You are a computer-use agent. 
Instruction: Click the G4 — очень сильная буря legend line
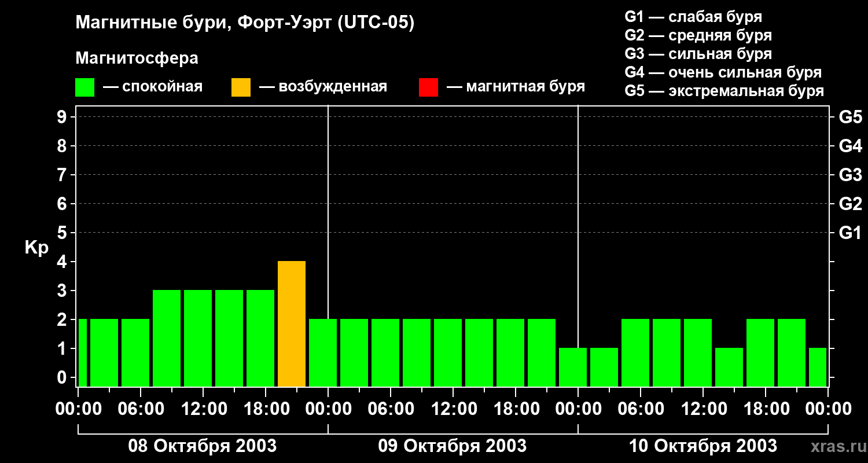(723, 72)
